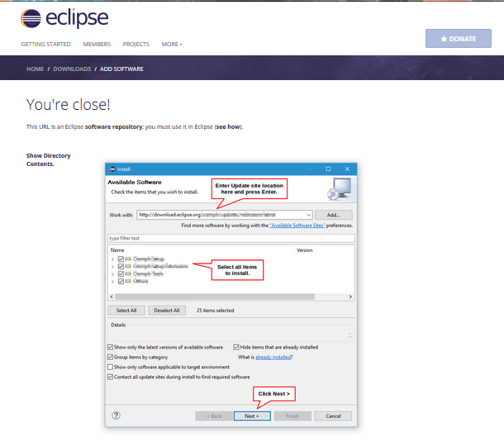The width and height of the screenshot is (504, 441).
Task: Open MEMBERS in the navigation
Action: (97, 44)
